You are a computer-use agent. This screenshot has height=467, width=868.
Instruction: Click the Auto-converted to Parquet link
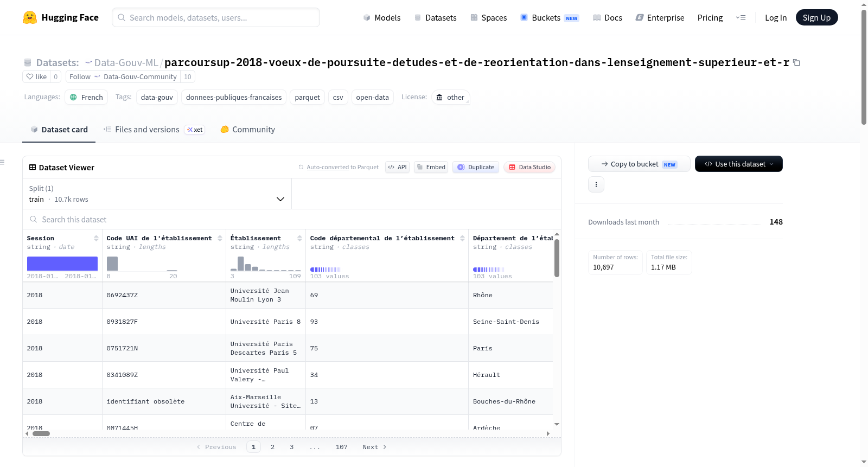point(342,167)
